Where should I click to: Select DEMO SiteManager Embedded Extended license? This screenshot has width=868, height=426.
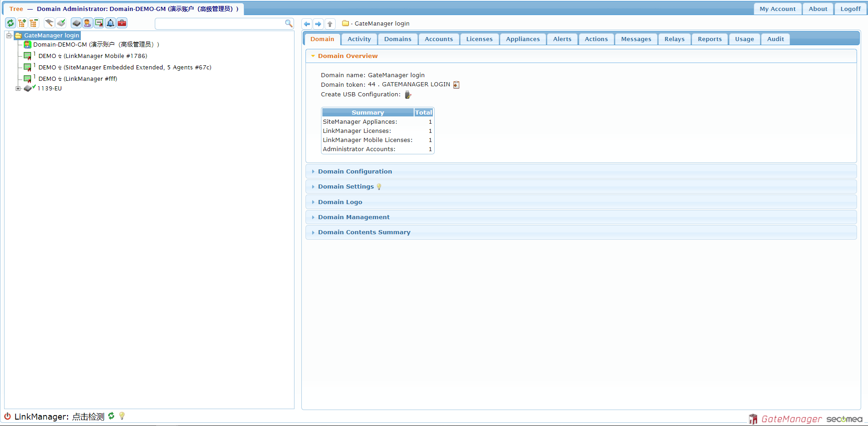click(x=125, y=67)
